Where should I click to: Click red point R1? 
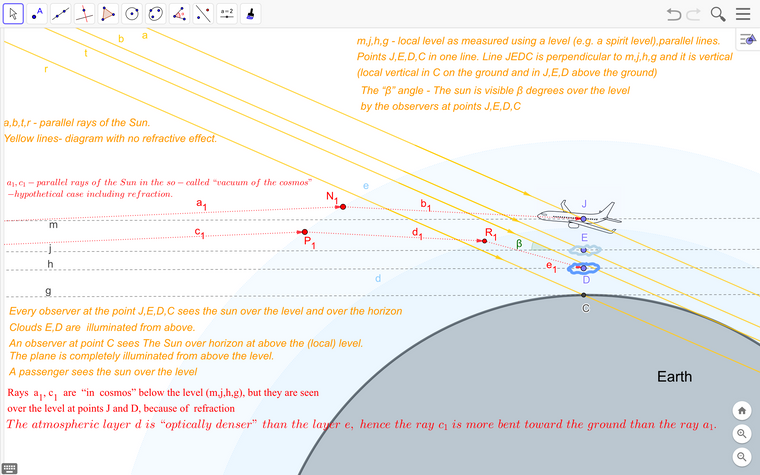click(484, 241)
